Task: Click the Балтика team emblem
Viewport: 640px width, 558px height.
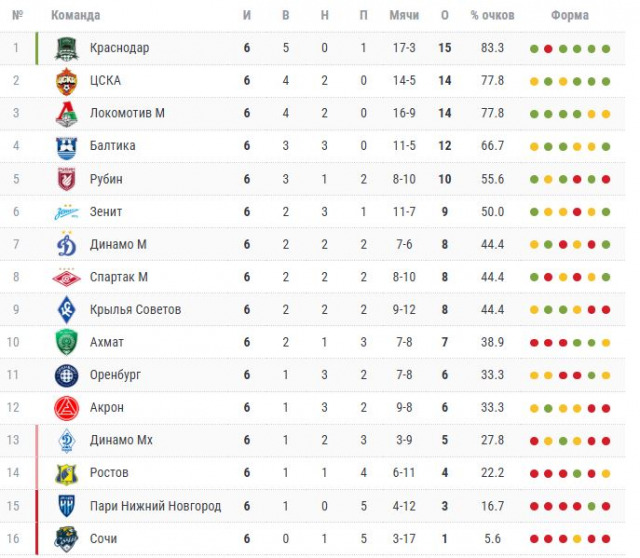Action: [x=66, y=146]
